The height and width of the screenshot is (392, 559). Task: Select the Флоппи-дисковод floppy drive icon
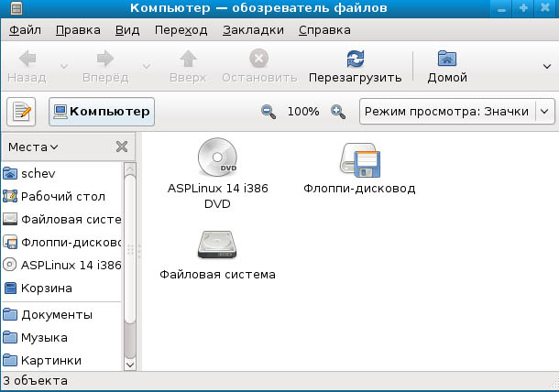coord(360,160)
